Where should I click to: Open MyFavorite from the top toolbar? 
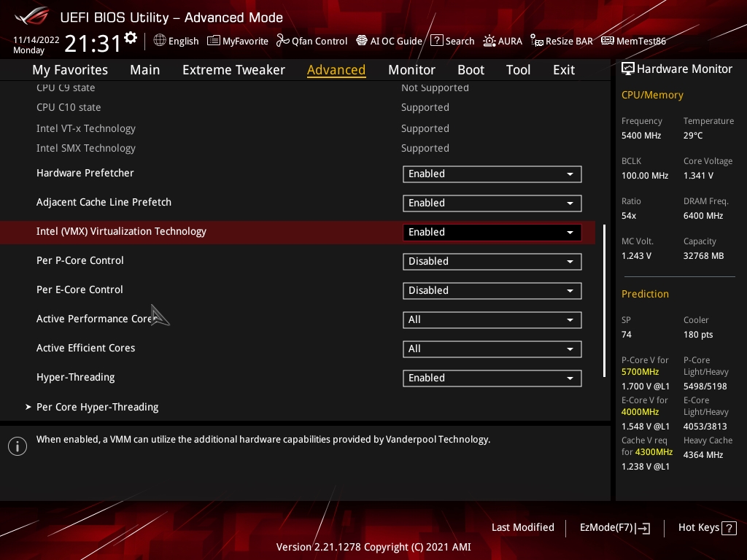(x=238, y=41)
